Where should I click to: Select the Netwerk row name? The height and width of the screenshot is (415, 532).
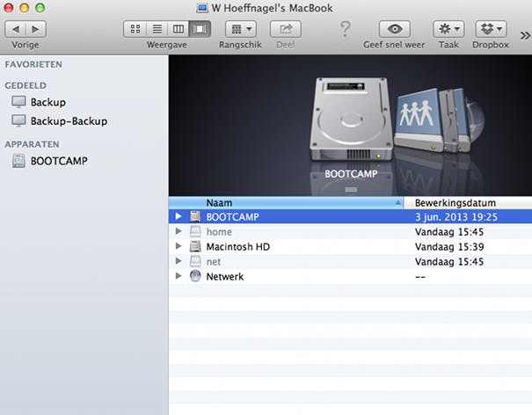tap(225, 277)
